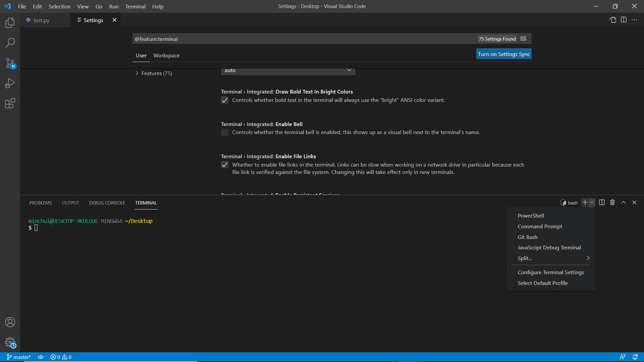The image size is (644, 362).
Task: Open the Manage gear icon
Action: [10, 342]
